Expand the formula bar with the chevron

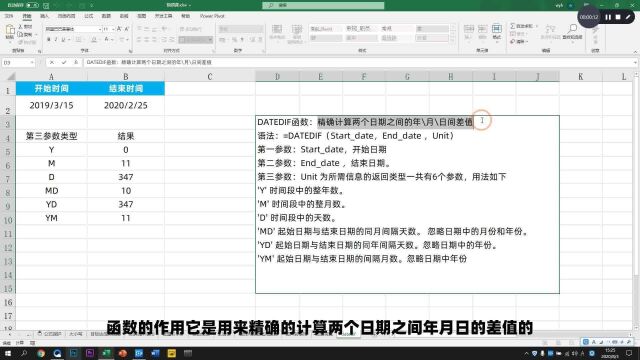pyautogui.click(x=636, y=62)
